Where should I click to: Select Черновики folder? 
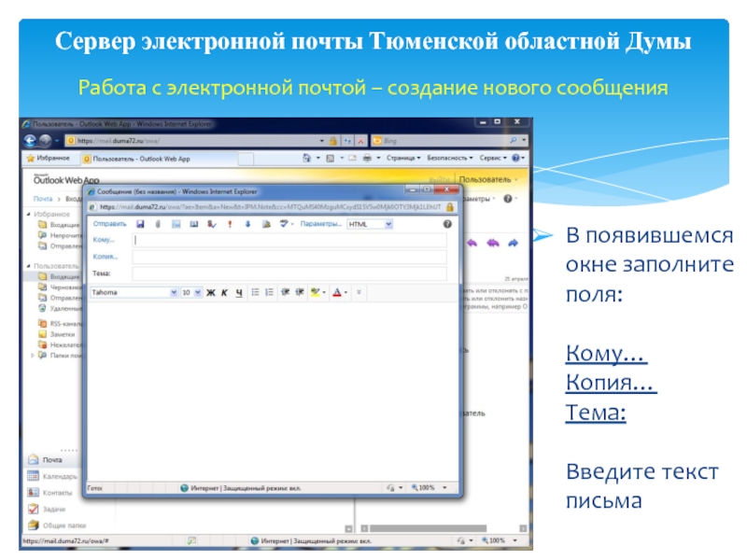60,287
